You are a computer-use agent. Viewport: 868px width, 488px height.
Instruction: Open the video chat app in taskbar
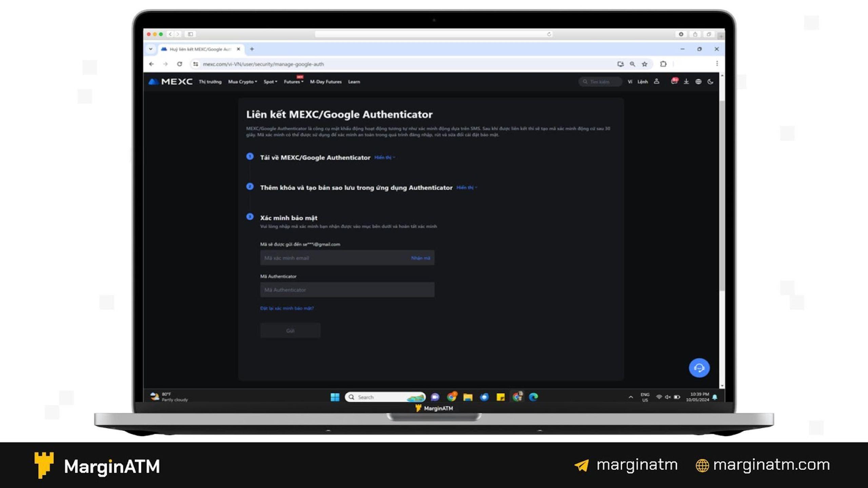point(435,397)
